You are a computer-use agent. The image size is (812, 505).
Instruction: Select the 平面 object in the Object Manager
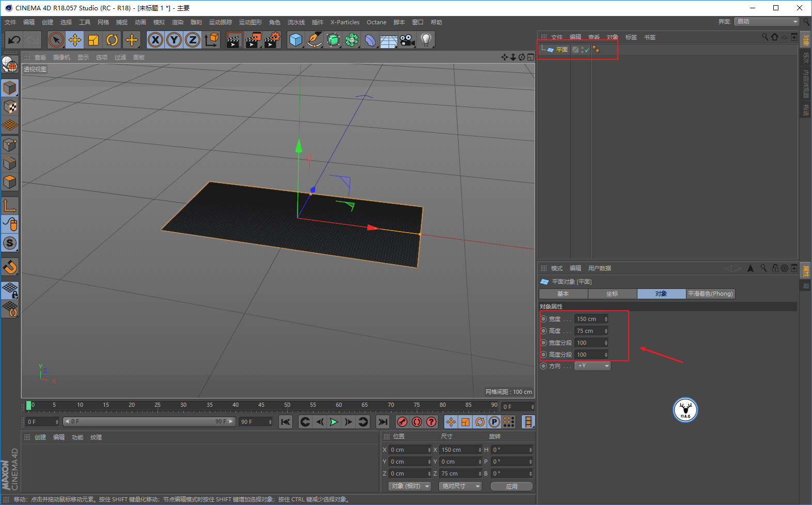[x=561, y=50]
